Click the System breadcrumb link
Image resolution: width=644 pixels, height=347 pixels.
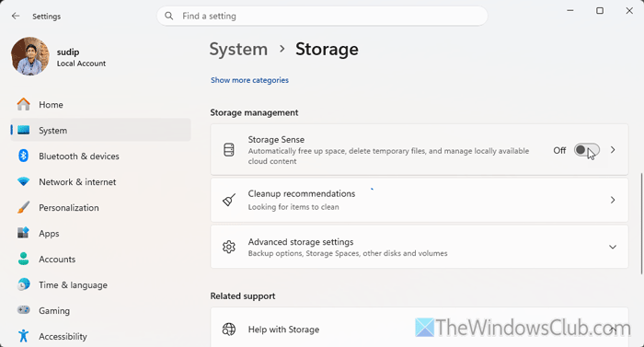point(238,49)
